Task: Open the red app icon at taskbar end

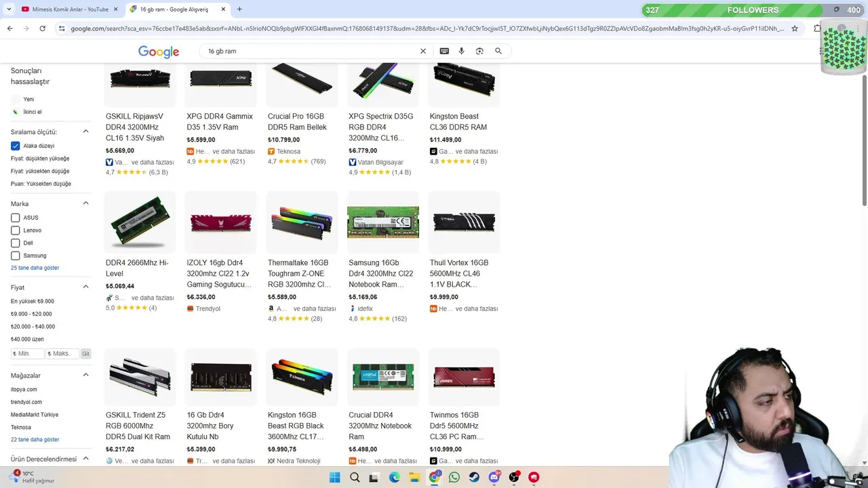Action: pyautogui.click(x=534, y=477)
